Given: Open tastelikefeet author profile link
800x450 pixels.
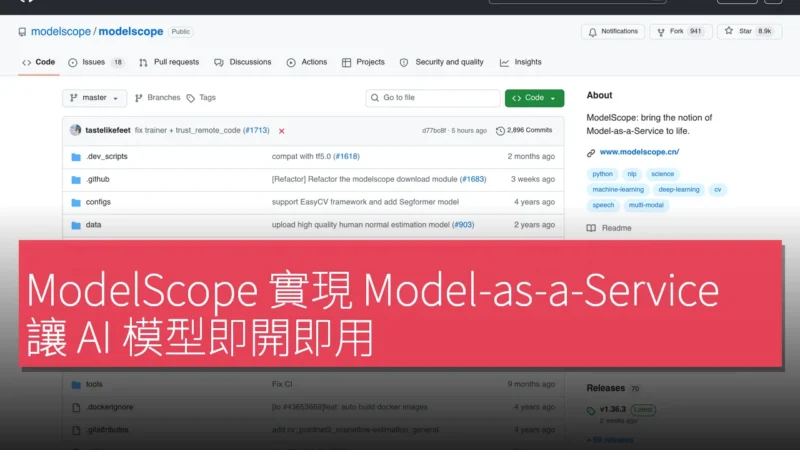Looking at the screenshot, I should 108,131.
